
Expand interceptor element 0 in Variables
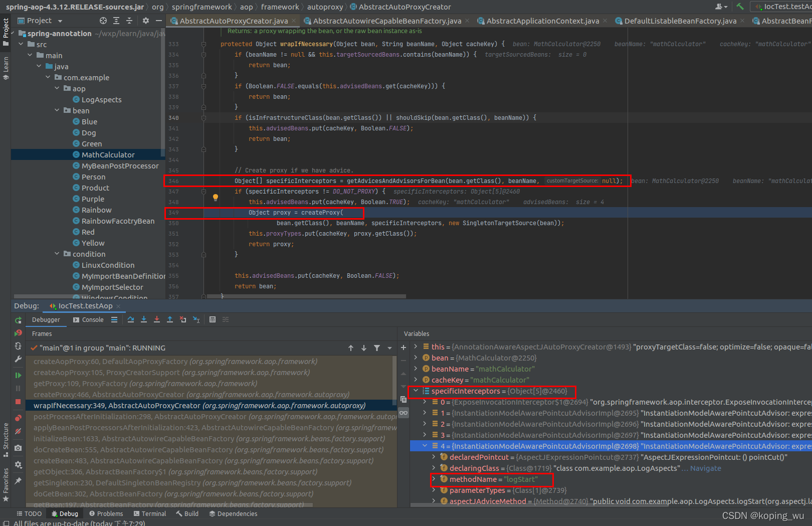425,402
